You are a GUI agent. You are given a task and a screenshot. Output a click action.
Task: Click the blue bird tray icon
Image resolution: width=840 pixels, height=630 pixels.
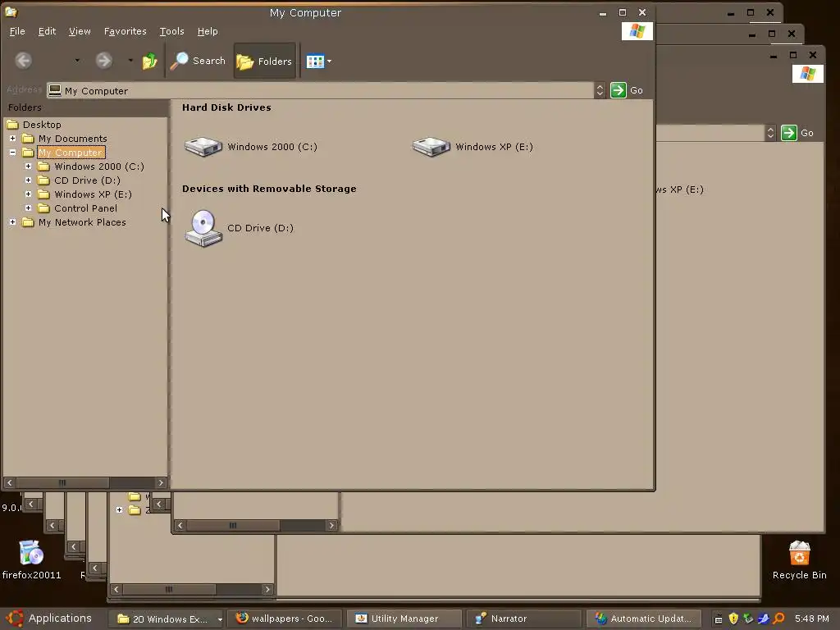[764, 619]
